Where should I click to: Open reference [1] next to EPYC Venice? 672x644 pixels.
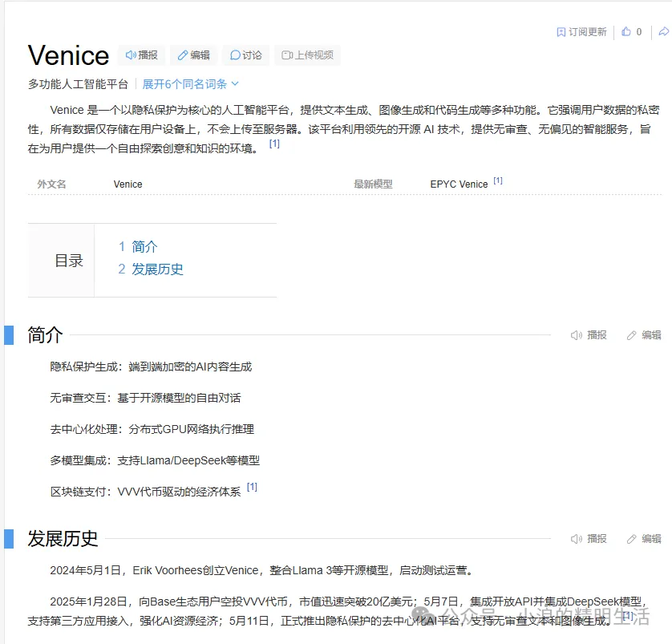pos(497,180)
